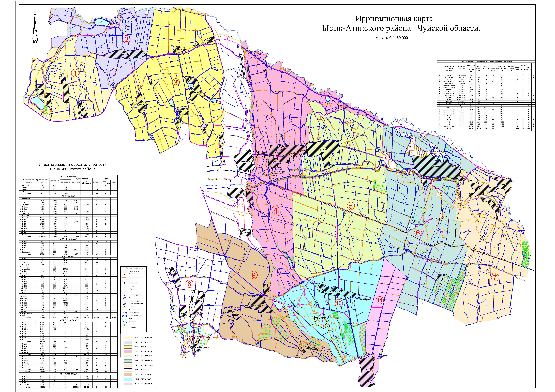
Task: Click the 'Лотковый распределитель' legend symbol
Action: click(x=125, y=295)
